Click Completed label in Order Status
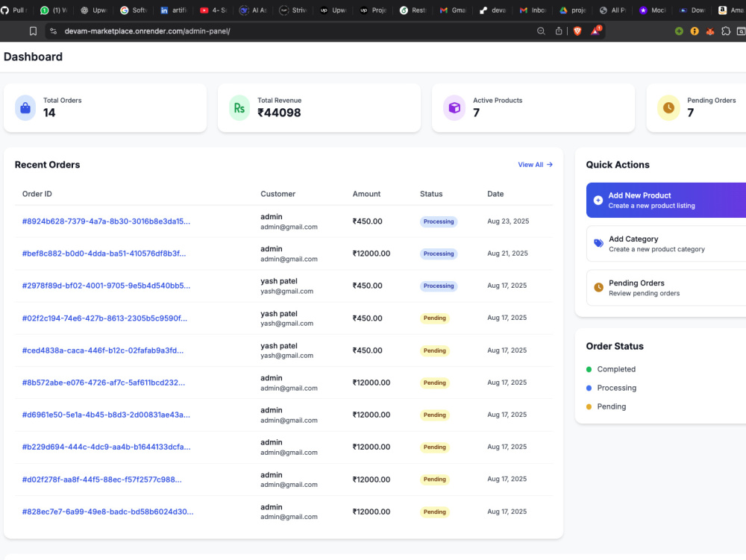 pyautogui.click(x=616, y=369)
